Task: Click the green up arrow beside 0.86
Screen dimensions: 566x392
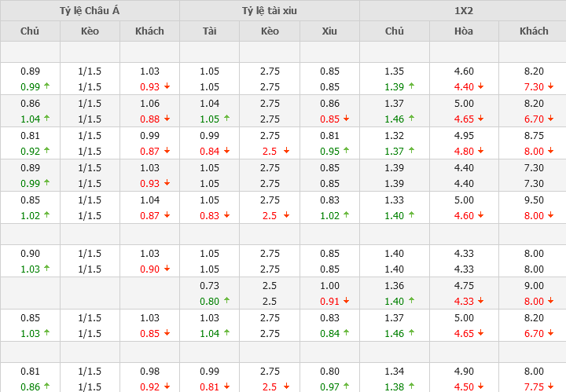Action: coord(46,386)
